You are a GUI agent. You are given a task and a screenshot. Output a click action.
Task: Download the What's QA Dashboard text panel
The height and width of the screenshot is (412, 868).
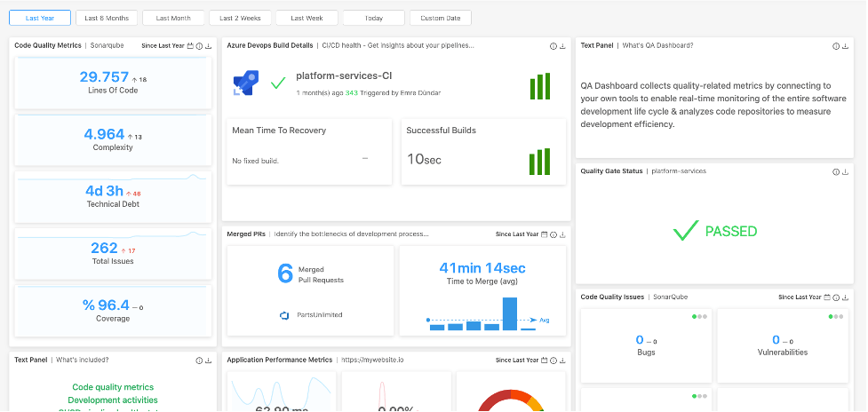845,45
